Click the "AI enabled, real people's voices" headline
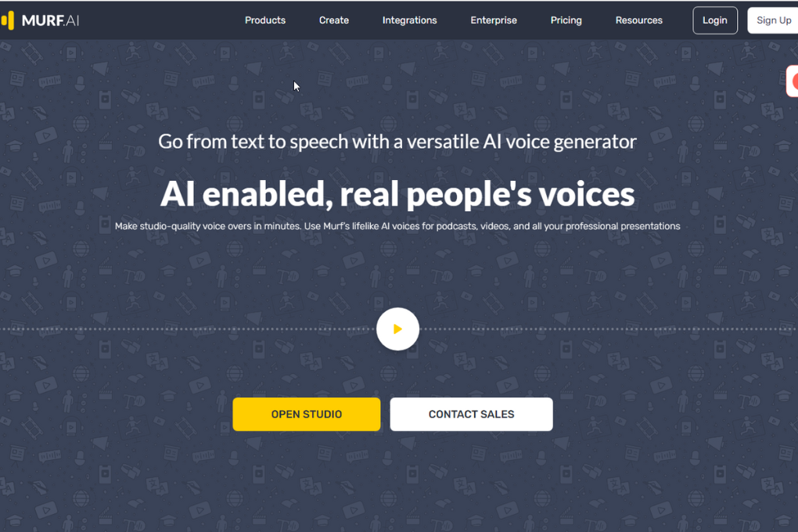This screenshot has width=798, height=532. (x=397, y=193)
